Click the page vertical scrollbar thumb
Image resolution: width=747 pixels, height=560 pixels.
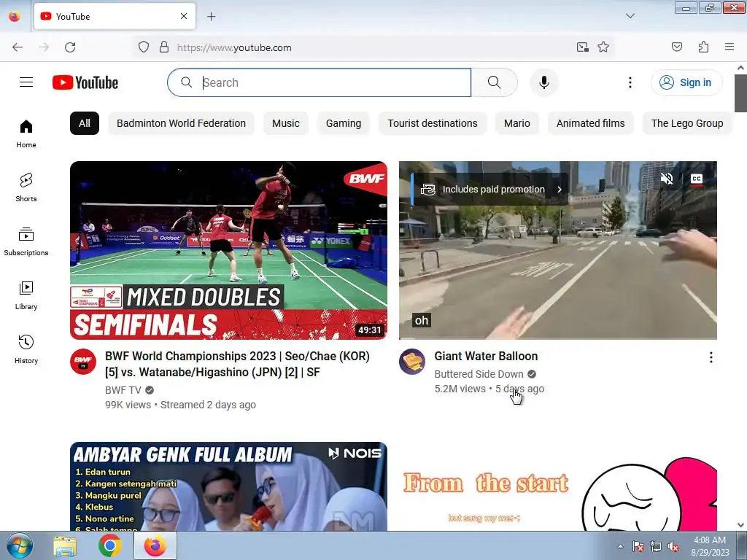coord(740,93)
